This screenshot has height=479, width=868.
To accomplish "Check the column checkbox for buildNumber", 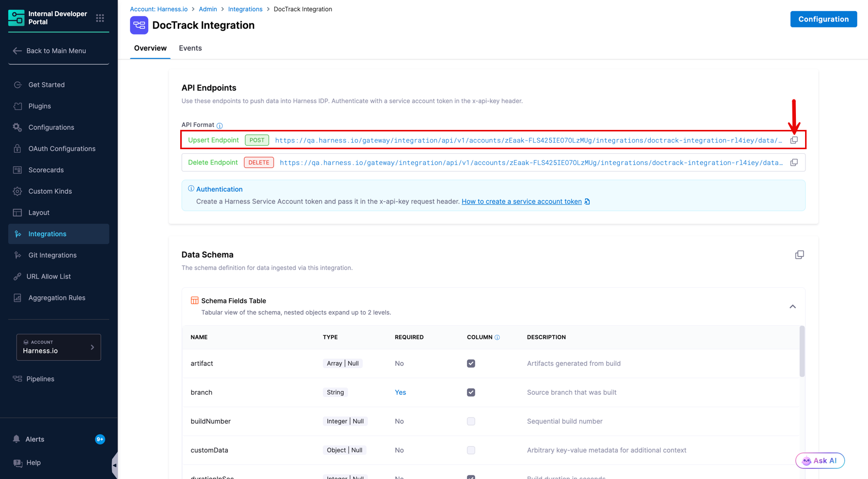I will pos(471,421).
